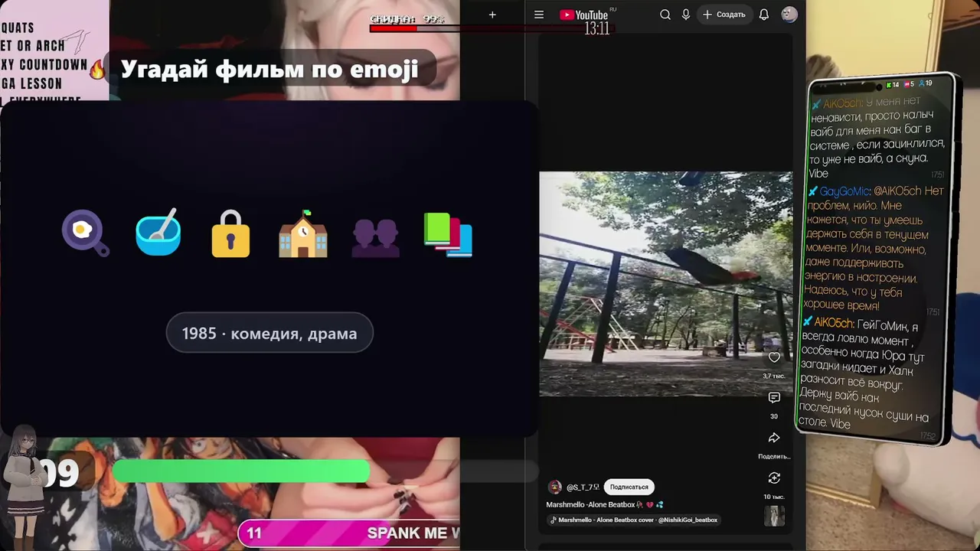The image size is (980, 551).
Task: Open a new tab with the plus icon
Action: (x=492, y=15)
